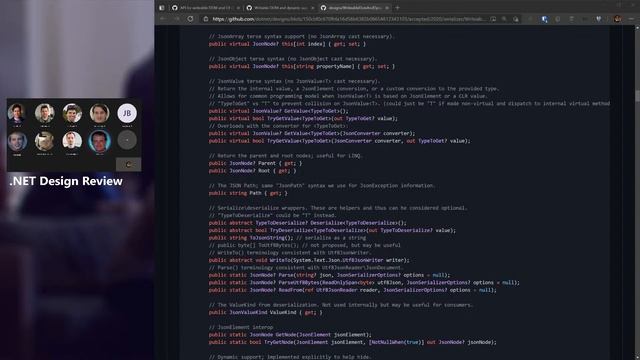640x360 pixels.
Task: Open the tab actions menu icon
Action: pyautogui.click(x=162, y=8)
